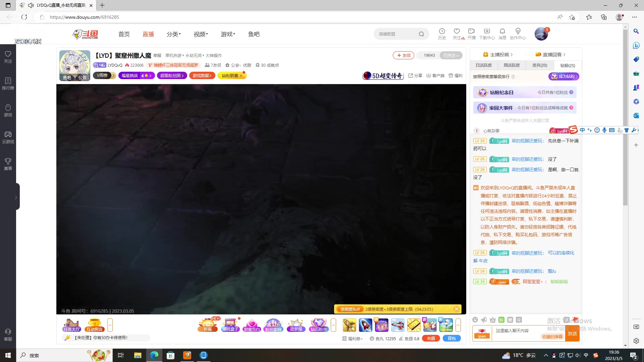Expand the left sidebar arrow handle

click(16, 197)
